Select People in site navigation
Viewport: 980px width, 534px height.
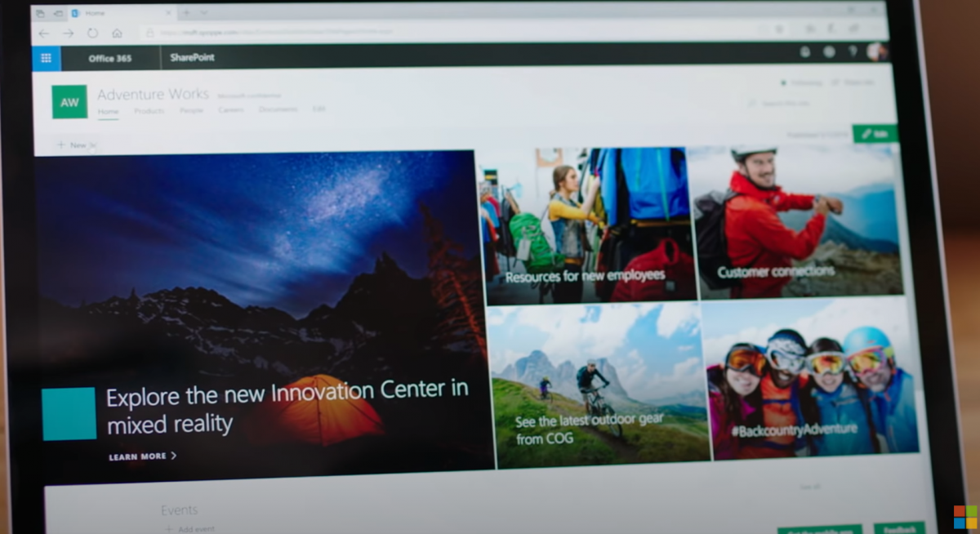click(191, 110)
